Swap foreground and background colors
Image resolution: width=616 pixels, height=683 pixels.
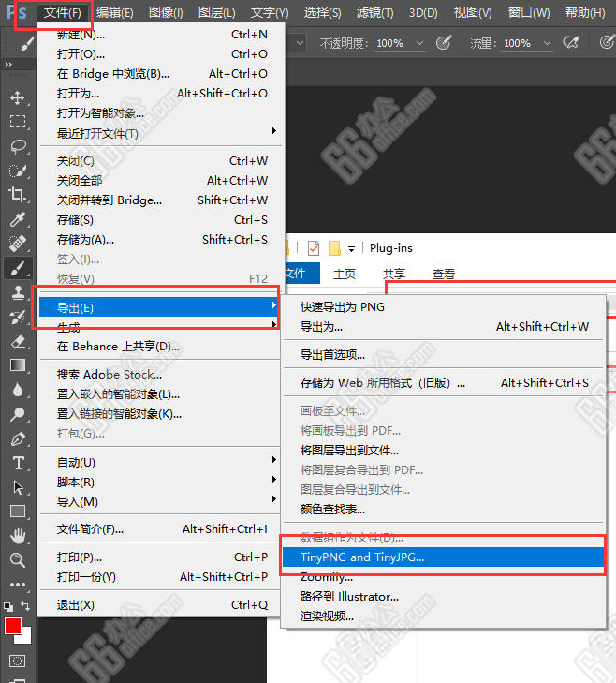[x=25, y=606]
